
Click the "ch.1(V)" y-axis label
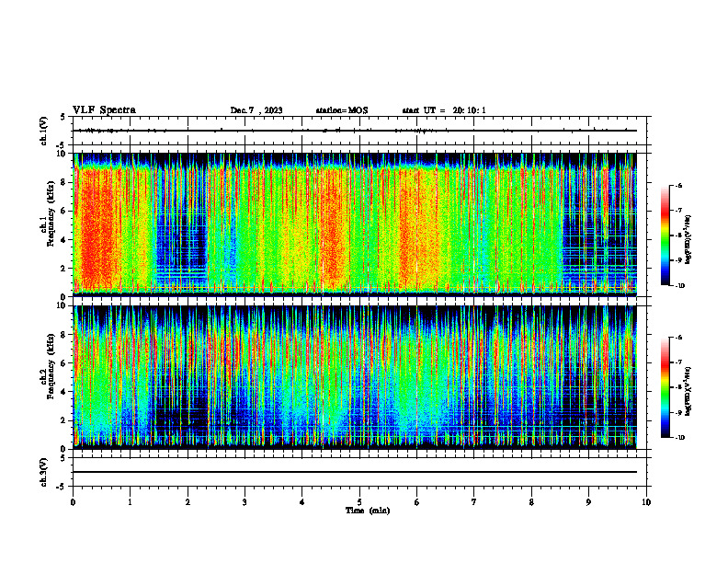point(44,131)
